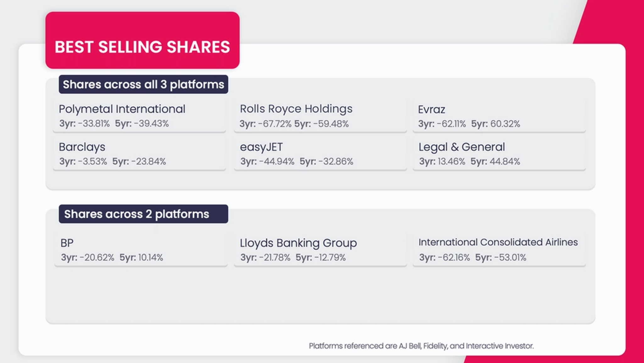The image size is (644, 363).
Task: Click Lloyds 3yr value -21.78%
Action: click(x=275, y=258)
